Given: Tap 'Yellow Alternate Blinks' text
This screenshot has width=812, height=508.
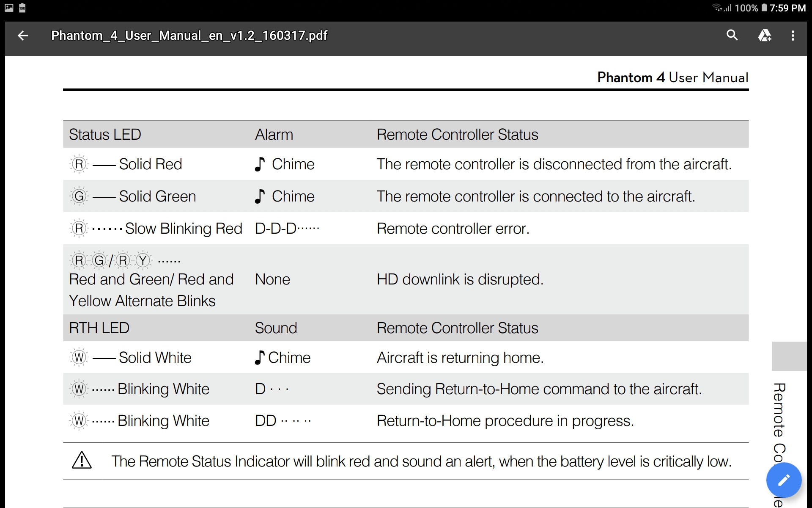Looking at the screenshot, I should pos(142,301).
